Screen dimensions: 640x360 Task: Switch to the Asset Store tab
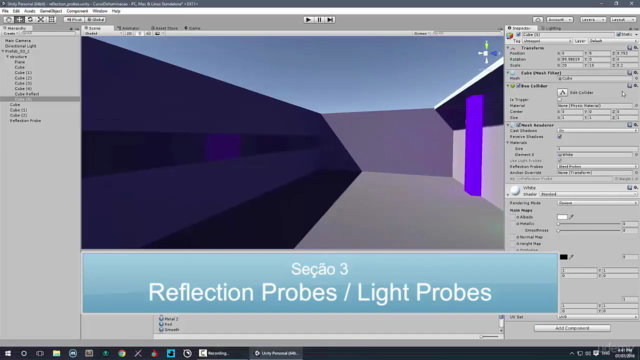pos(164,28)
